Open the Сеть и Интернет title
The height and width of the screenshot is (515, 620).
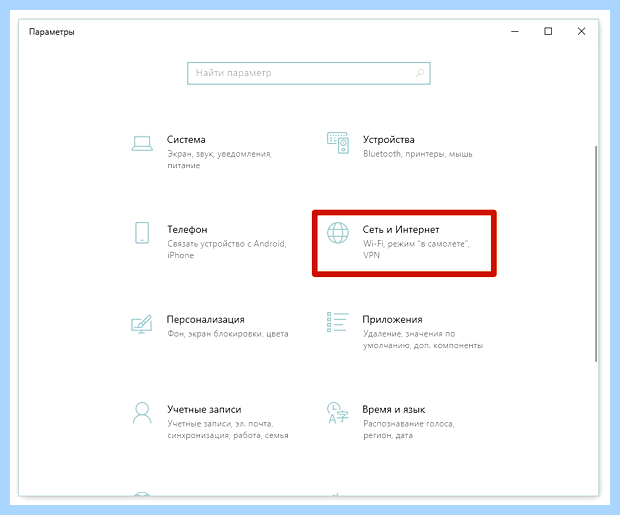(401, 229)
